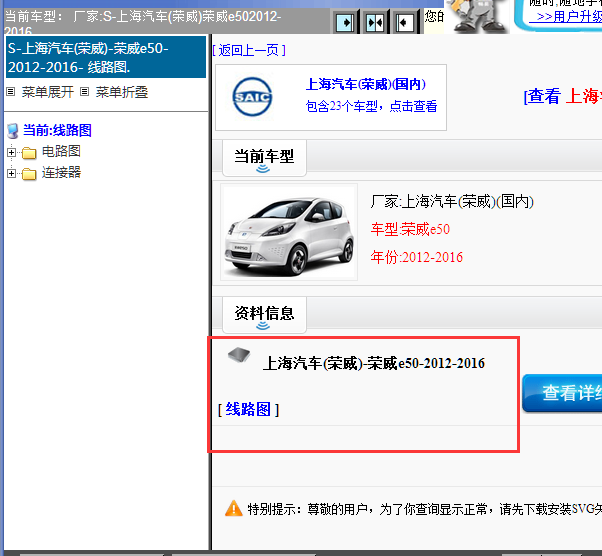Screen dimensions: 602x556
Task: Click the 当前车型 header bar text at top
Action: [142, 21]
